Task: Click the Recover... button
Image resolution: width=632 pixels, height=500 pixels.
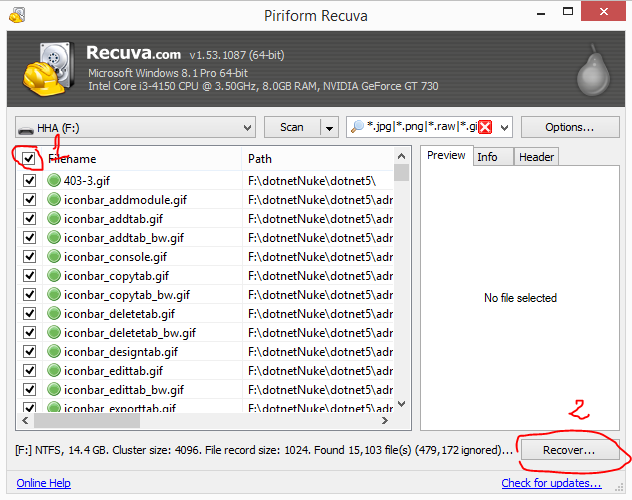Action: tap(570, 450)
